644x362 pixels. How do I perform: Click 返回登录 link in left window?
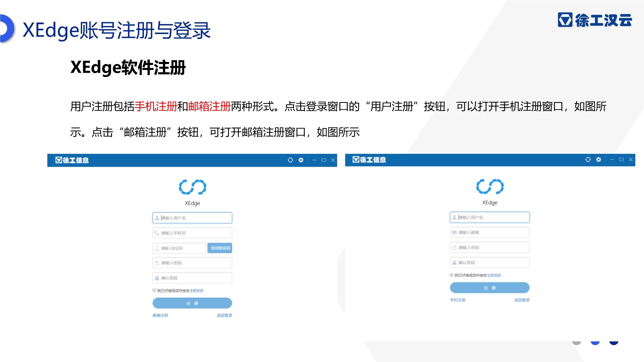[x=224, y=315]
